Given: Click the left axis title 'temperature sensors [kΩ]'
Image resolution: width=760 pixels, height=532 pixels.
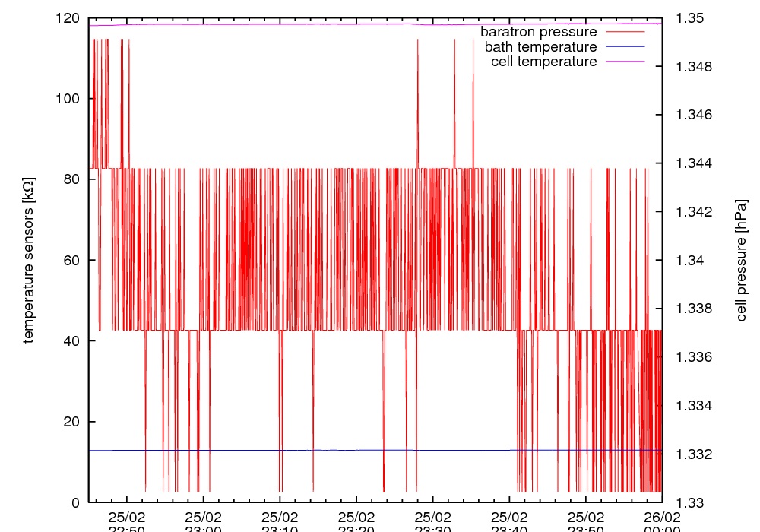Looking at the screenshot, I should point(28,260).
